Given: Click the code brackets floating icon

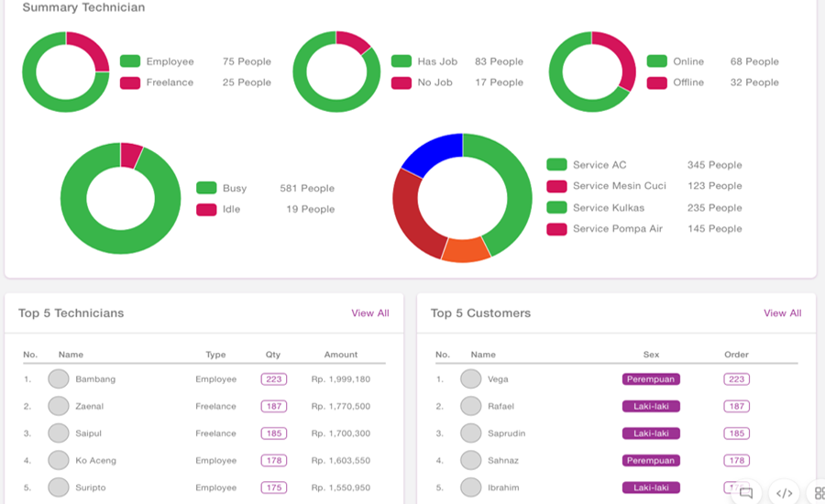Looking at the screenshot, I should click(784, 493).
